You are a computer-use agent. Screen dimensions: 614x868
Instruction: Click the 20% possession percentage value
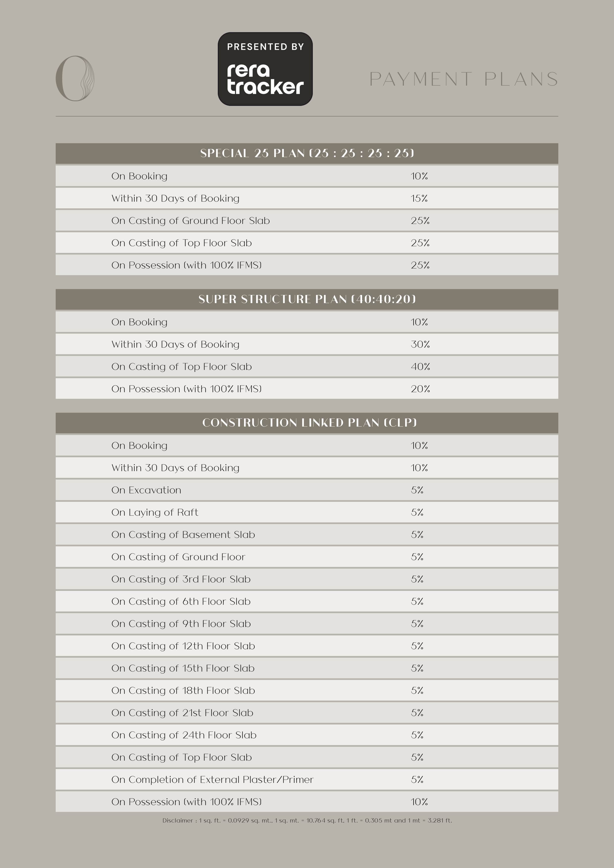click(420, 389)
